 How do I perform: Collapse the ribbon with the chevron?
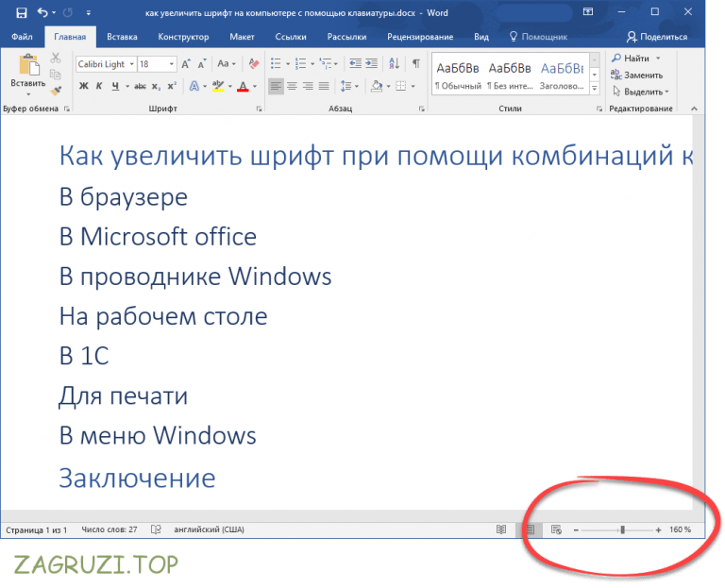click(694, 109)
